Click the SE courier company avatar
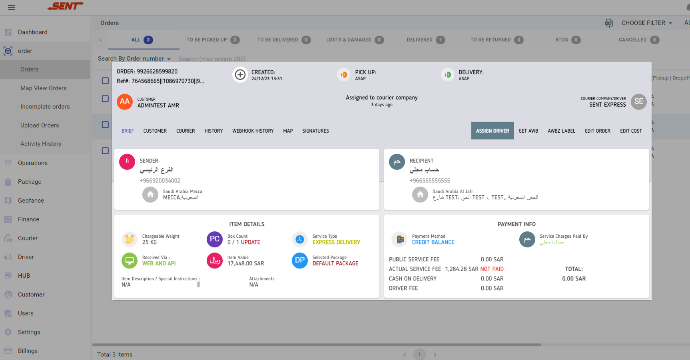The image size is (690, 360). (639, 102)
